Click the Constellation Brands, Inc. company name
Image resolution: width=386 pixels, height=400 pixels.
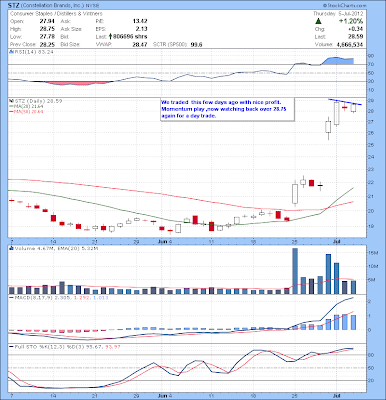(52, 6)
